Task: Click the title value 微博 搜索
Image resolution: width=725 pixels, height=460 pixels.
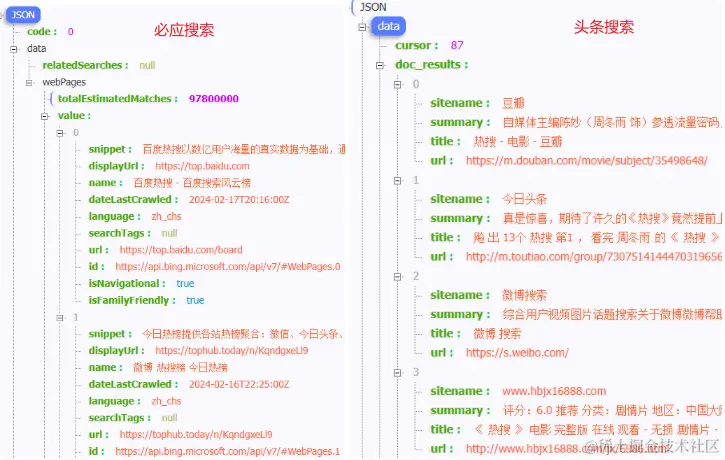Action: pos(497,334)
